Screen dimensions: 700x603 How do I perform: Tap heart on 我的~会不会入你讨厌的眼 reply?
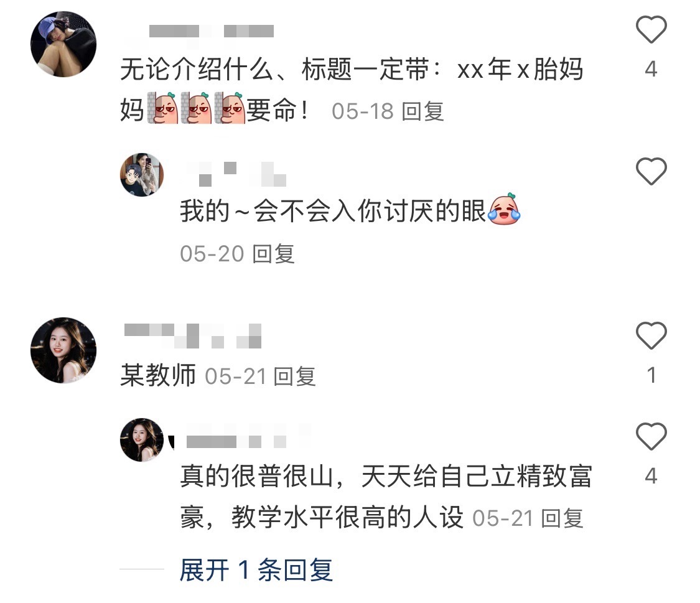[651, 171]
